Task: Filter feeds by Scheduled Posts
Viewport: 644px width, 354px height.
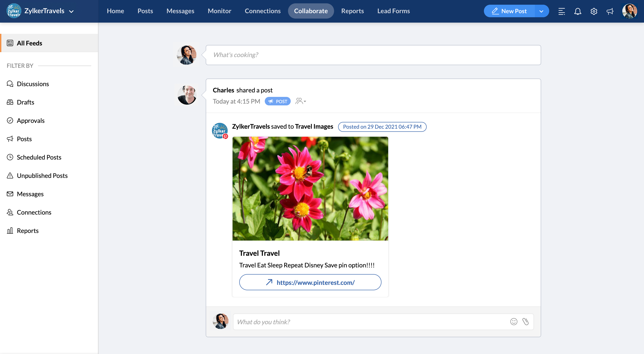Action: 39,157
